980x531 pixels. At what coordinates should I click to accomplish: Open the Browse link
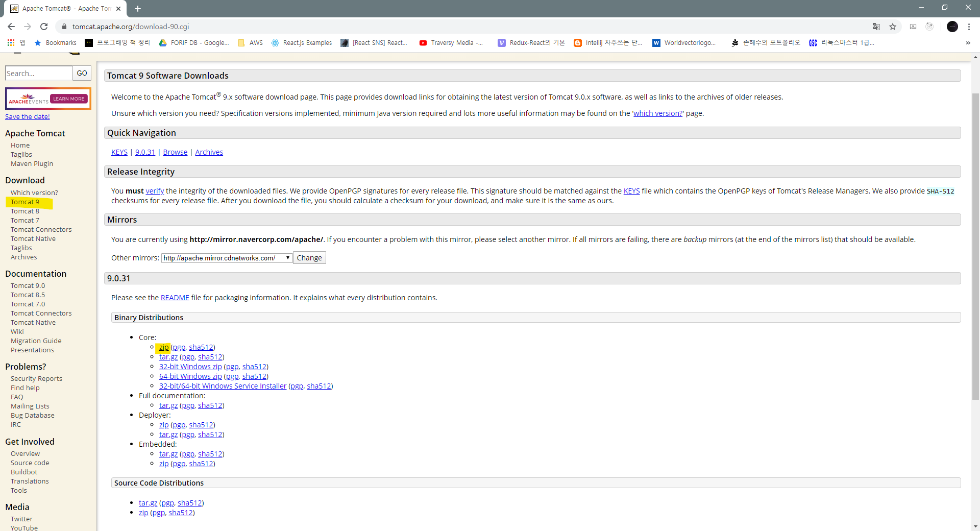pyautogui.click(x=175, y=152)
